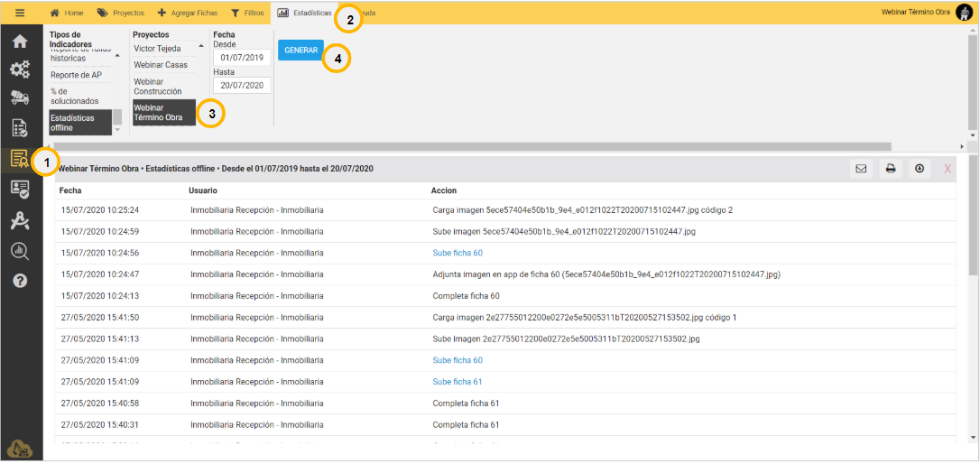Choose 'Webinar Casas' in the projects list
This screenshot has width=980, height=464.
(161, 65)
